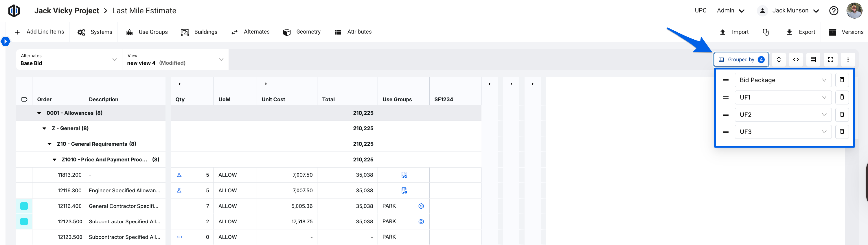This screenshot has width=868, height=245.
Task: Open the help question mark icon
Action: coord(833,11)
